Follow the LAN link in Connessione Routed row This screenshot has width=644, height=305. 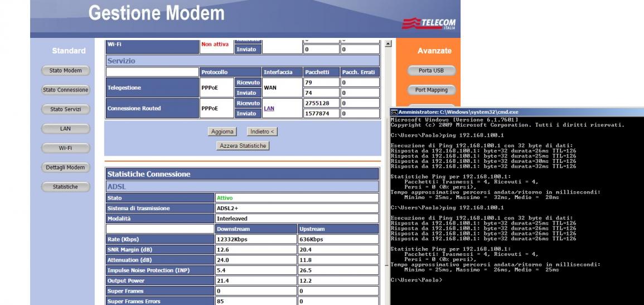[x=269, y=109]
